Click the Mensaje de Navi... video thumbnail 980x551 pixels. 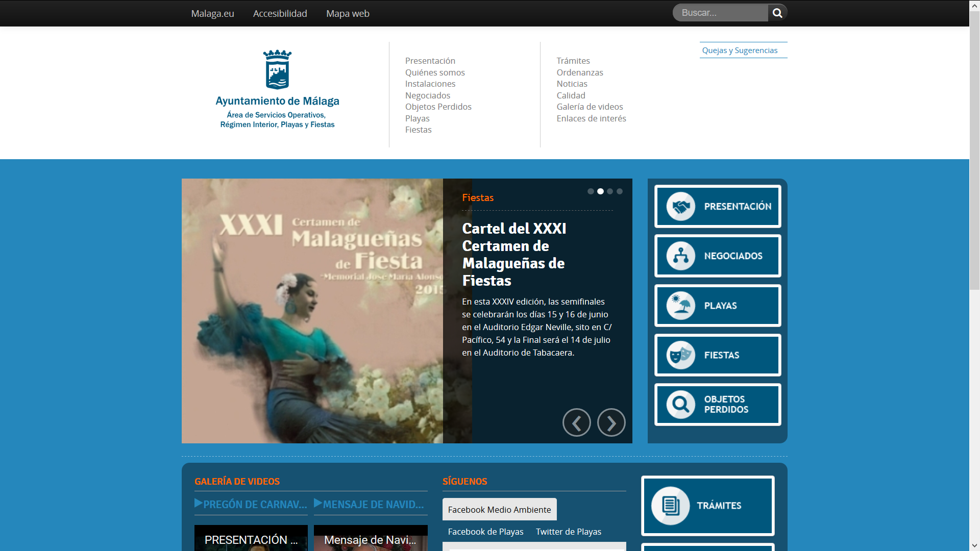[x=371, y=538]
